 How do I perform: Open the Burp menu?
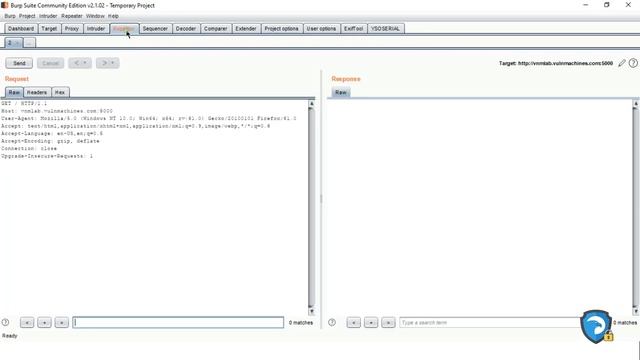pos(10,16)
